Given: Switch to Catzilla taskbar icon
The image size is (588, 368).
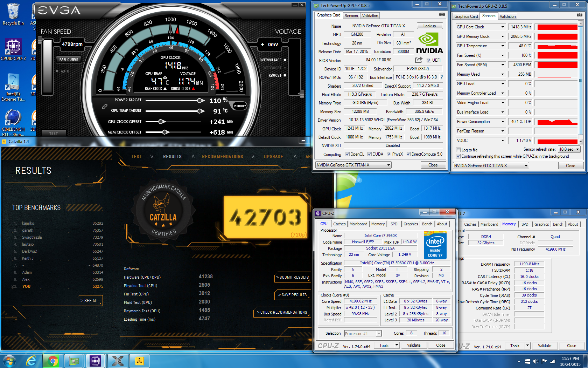Looking at the screenshot, I should [139, 361].
